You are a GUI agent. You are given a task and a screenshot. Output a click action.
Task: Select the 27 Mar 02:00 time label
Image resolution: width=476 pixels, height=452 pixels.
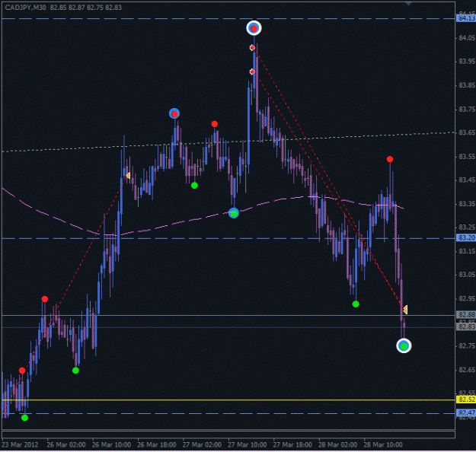(x=202, y=444)
